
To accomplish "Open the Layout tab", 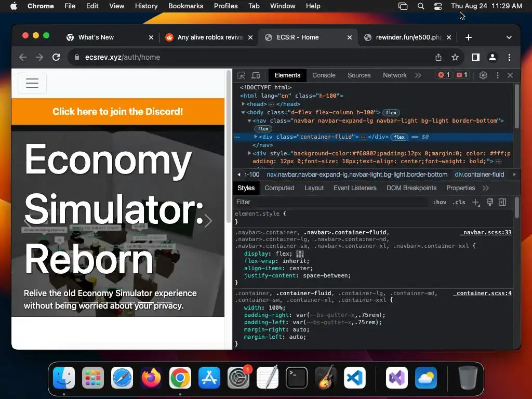I will tap(314, 188).
